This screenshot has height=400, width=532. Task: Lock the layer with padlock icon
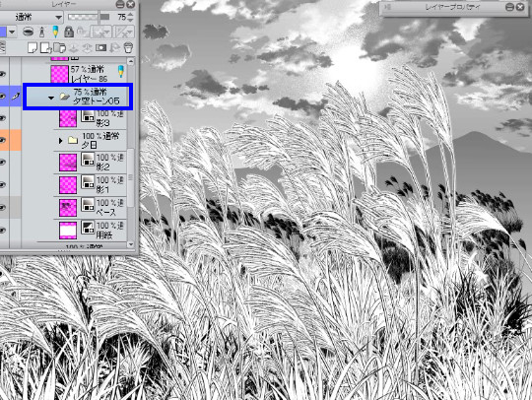point(69,32)
